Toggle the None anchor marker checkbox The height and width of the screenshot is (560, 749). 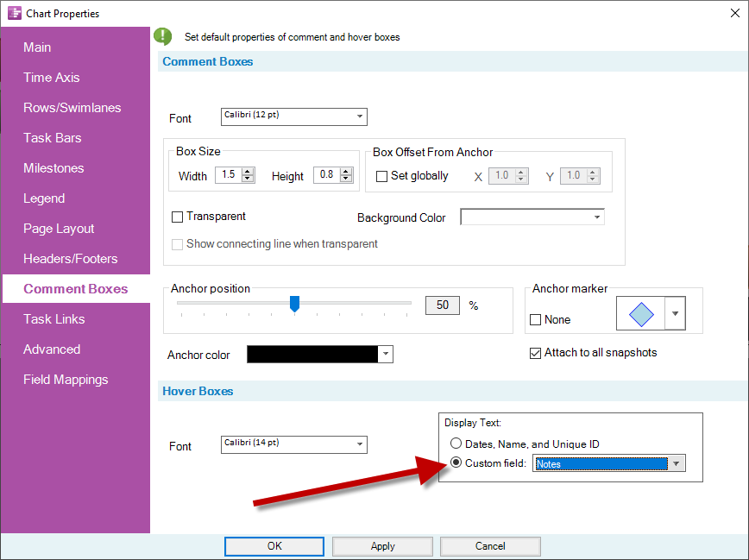tap(536, 319)
